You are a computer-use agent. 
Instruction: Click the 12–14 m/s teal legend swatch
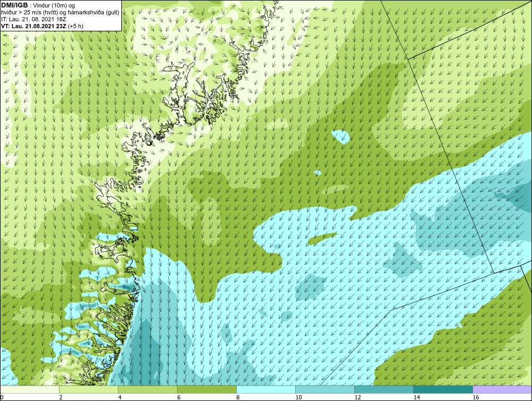(x=384, y=389)
